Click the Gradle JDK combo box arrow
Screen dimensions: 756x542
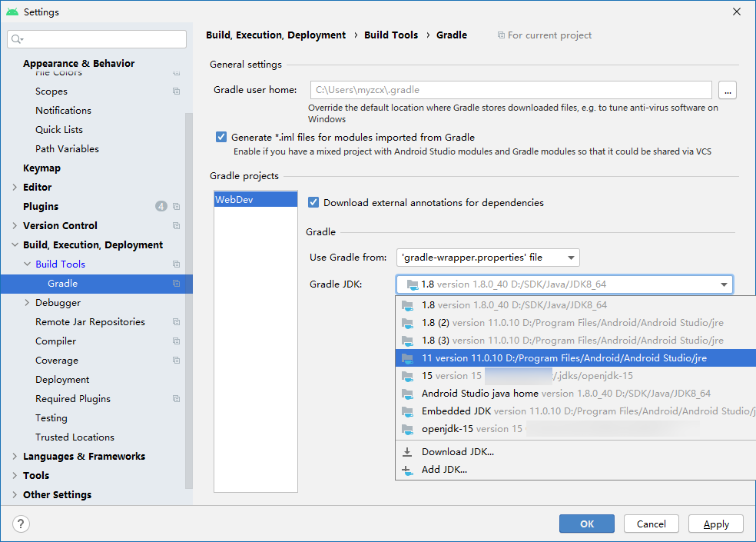tap(724, 284)
